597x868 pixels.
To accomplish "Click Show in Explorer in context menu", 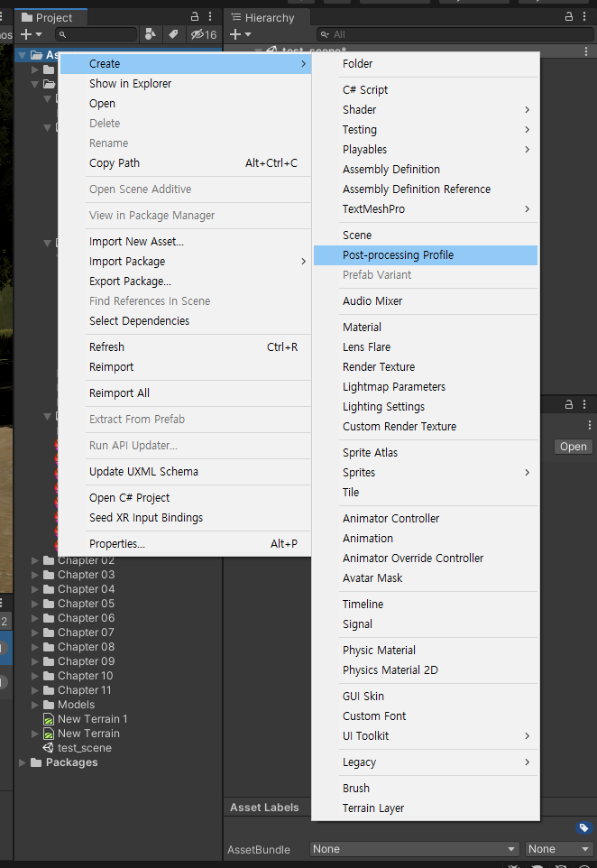I will click(186, 84).
